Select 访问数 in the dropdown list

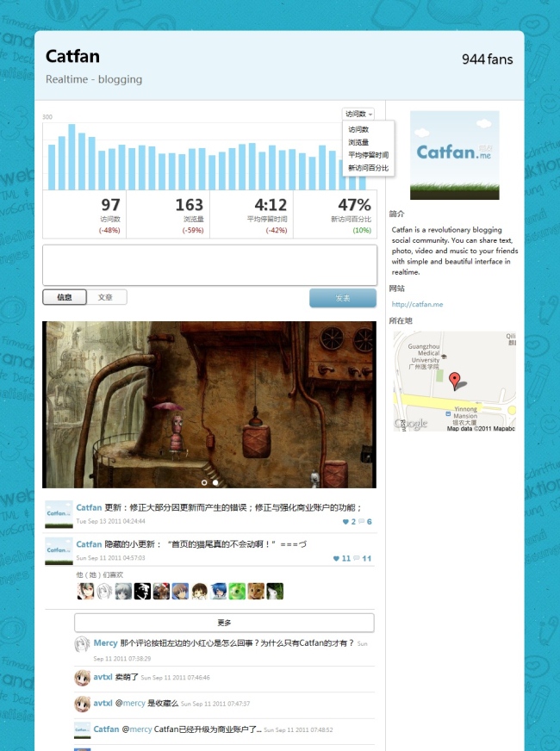(x=358, y=129)
